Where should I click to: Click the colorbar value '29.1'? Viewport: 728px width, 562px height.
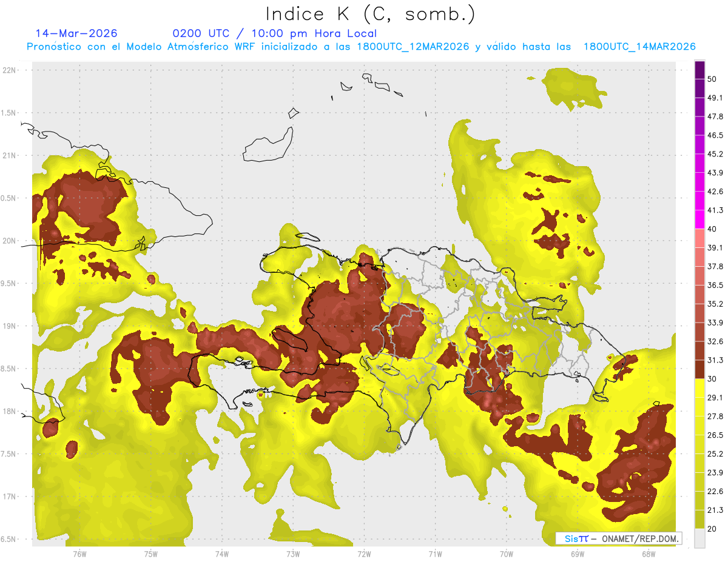coord(715,398)
